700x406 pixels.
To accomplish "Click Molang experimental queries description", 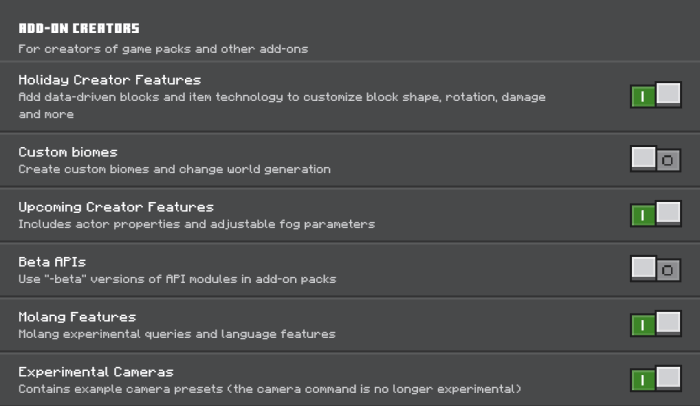I will pyautogui.click(x=177, y=334).
